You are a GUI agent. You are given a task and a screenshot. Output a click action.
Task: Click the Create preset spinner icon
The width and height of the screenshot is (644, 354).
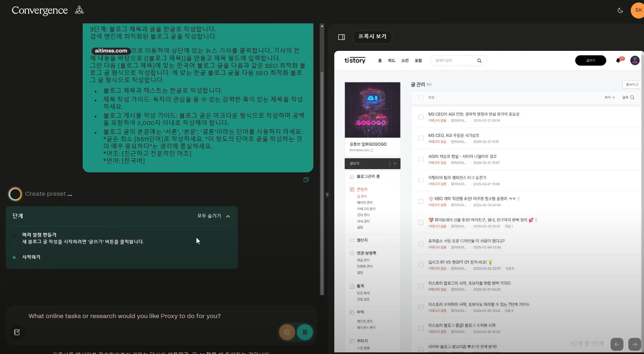click(15, 194)
